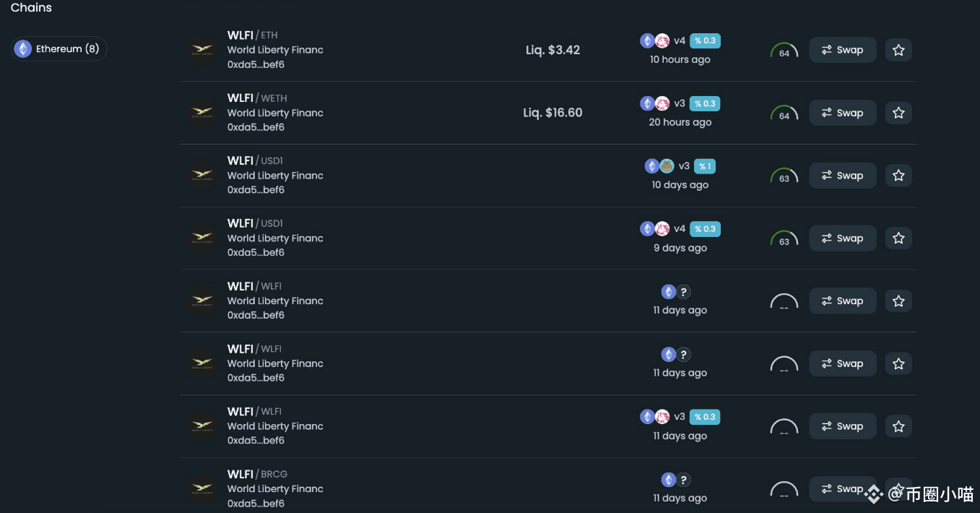The image size is (980, 513).
Task: Click the % 0.3 fee badge on WLFI/WETH row
Action: coord(705,103)
